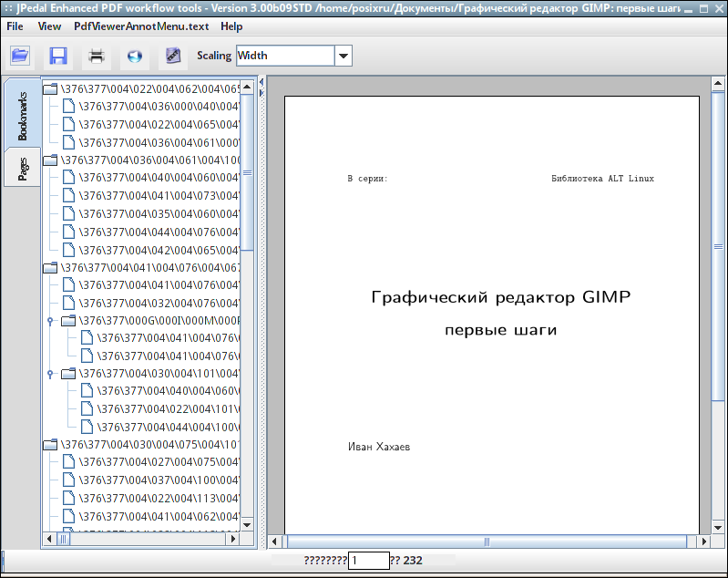Click the document horizontal scrollbar thumb

coord(487,542)
